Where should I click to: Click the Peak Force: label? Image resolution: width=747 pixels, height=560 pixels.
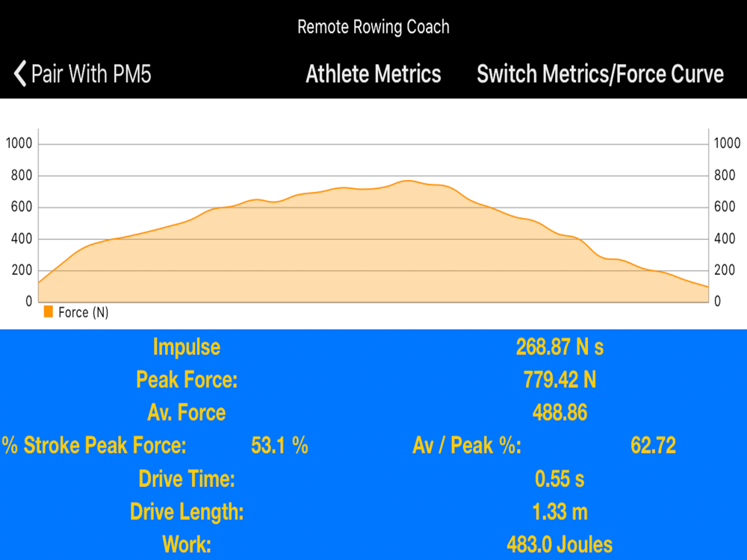[x=187, y=379]
